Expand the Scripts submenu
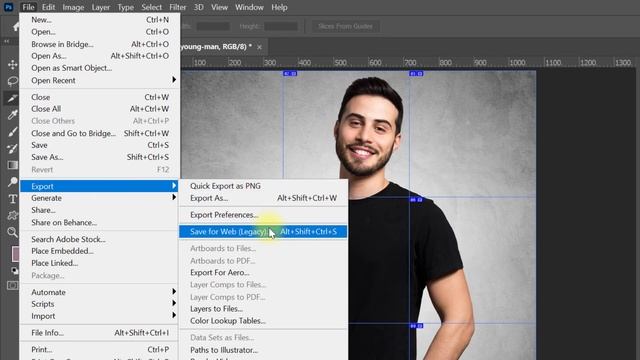The image size is (640, 360). [x=100, y=304]
